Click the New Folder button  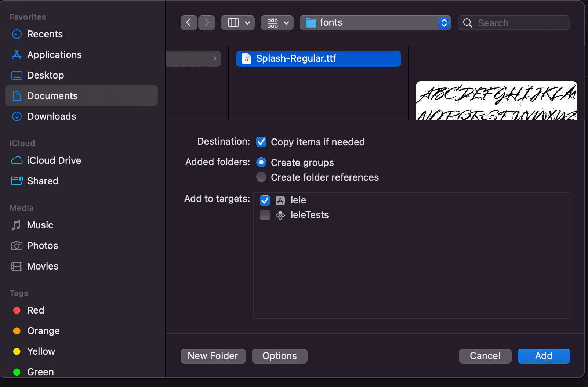tap(213, 356)
